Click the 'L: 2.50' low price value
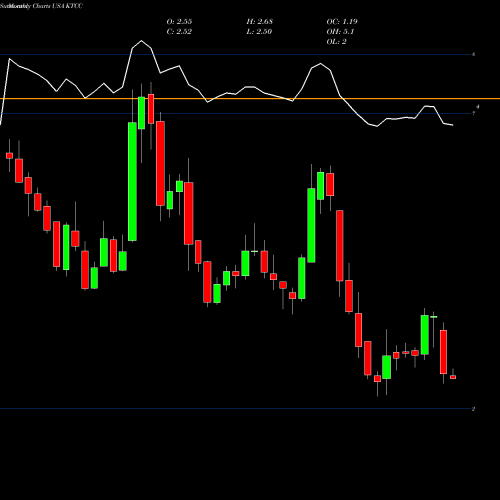Image resolution: width=500 pixels, height=500 pixels. 259,32
